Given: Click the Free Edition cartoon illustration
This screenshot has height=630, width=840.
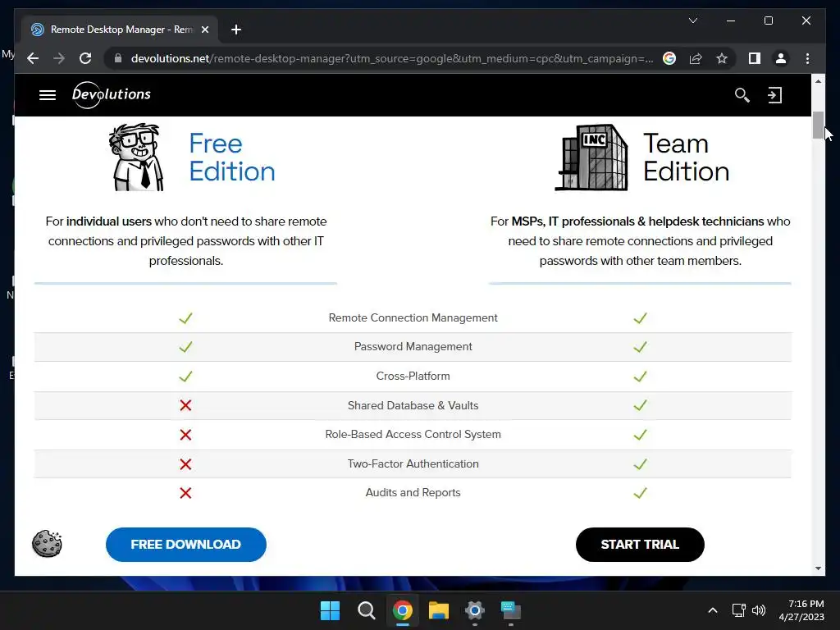Looking at the screenshot, I should point(137,157).
